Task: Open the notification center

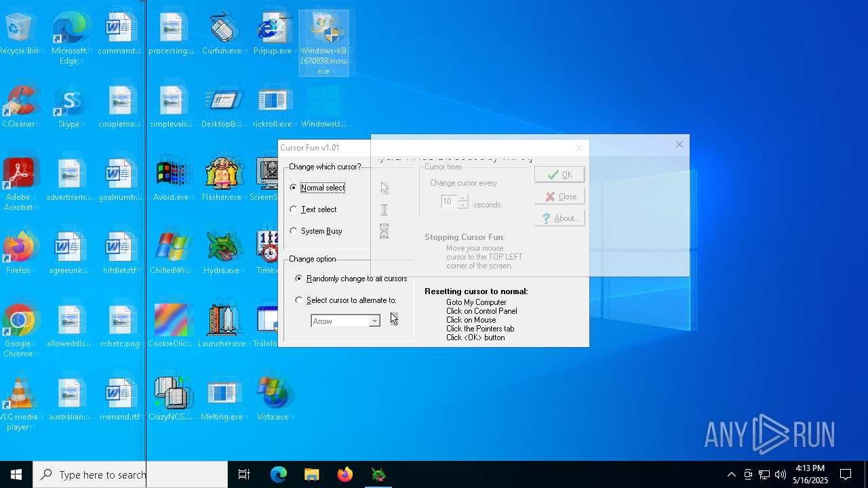Action: (846, 474)
